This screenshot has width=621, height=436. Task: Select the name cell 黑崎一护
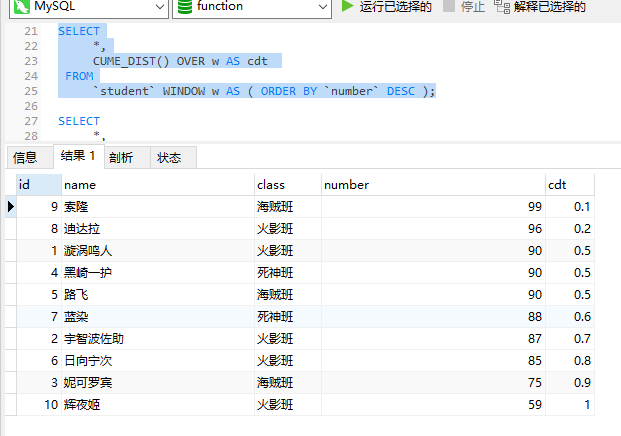tap(158, 272)
